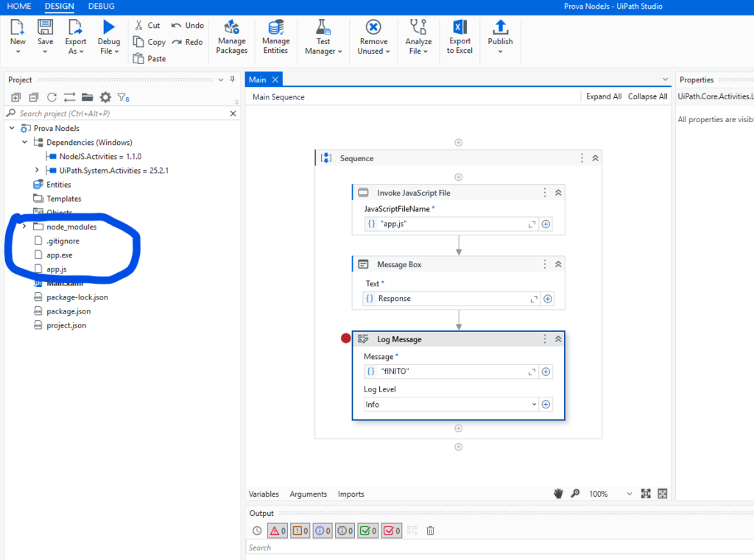Select package-lock.json file
This screenshot has width=754, height=560.
[77, 297]
